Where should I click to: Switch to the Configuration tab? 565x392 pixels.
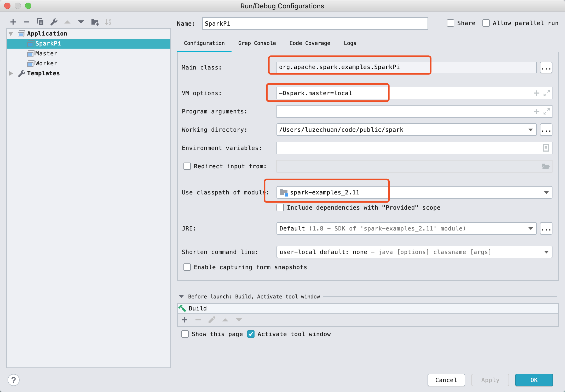tap(204, 43)
